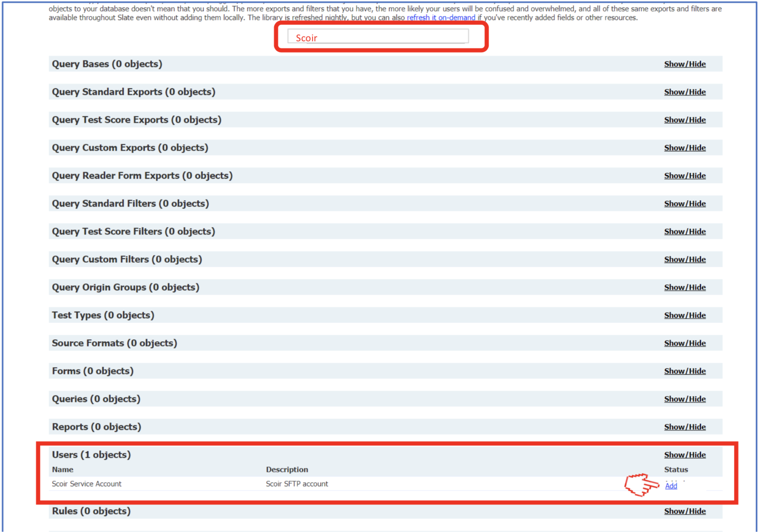Click the Query Standard Exports heading
The height and width of the screenshot is (532, 758).
134,92
